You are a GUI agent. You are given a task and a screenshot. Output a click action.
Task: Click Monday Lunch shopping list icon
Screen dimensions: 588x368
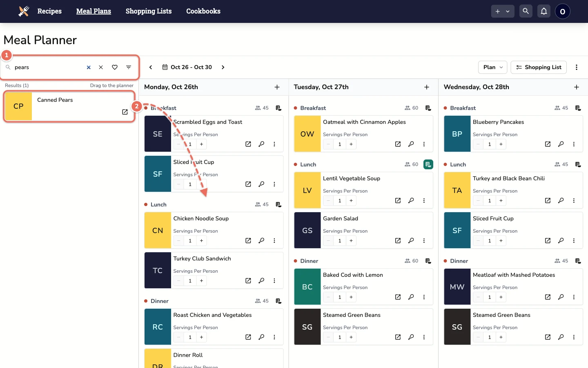click(278, 204)
